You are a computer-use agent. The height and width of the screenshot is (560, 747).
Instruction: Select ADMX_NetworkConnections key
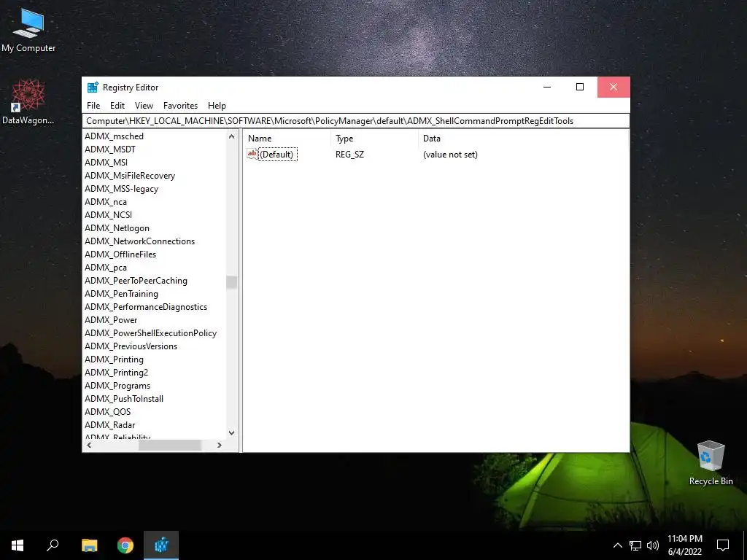(x=139, y=241)
